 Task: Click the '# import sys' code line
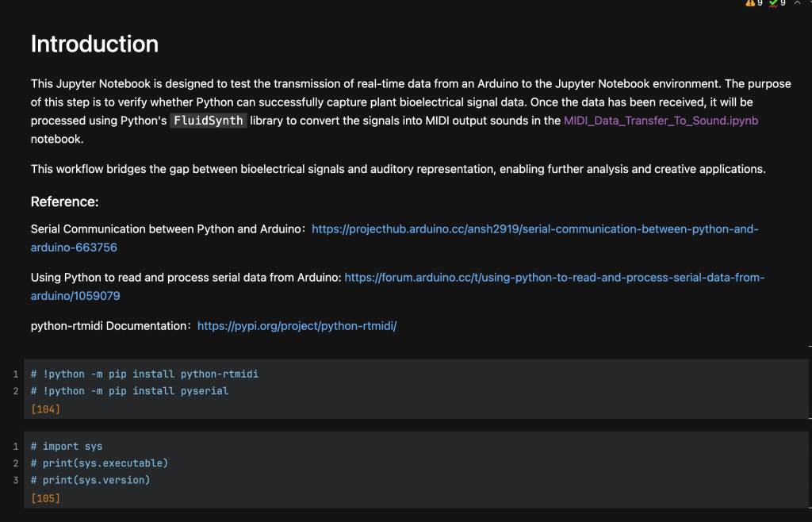67,447
